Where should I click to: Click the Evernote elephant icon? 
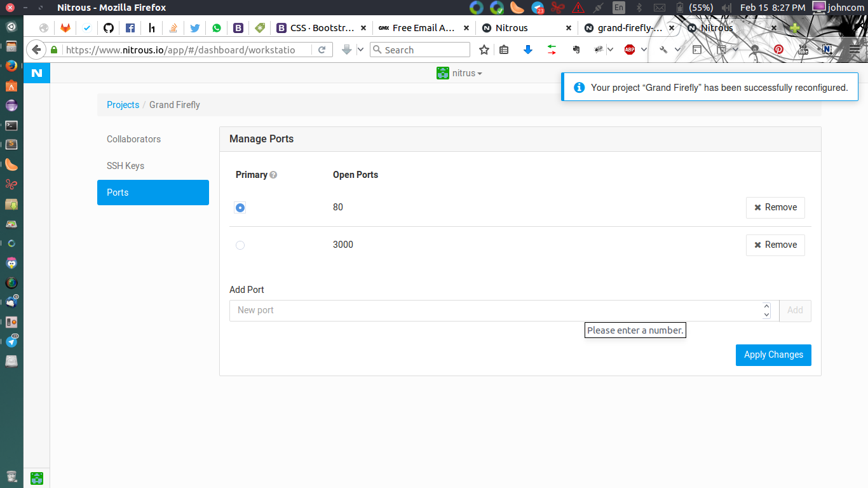pyautogui.click(x=576, y=50)
